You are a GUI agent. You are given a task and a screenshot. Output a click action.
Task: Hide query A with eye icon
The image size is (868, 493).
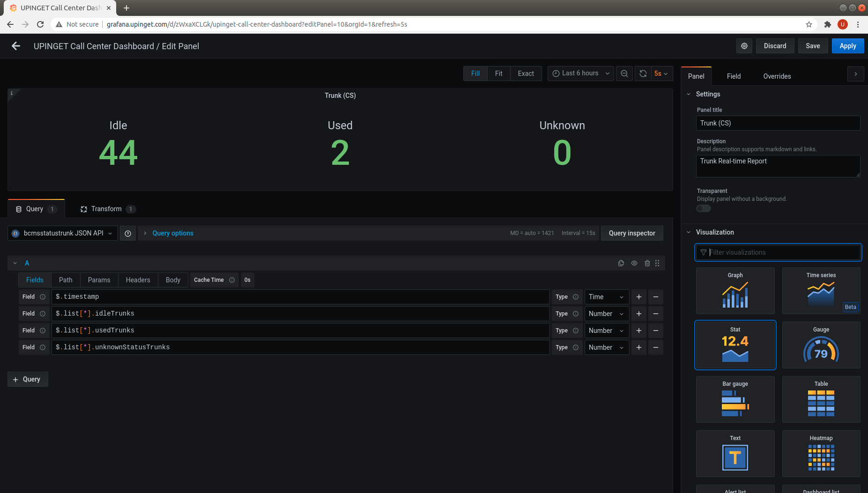634,263
